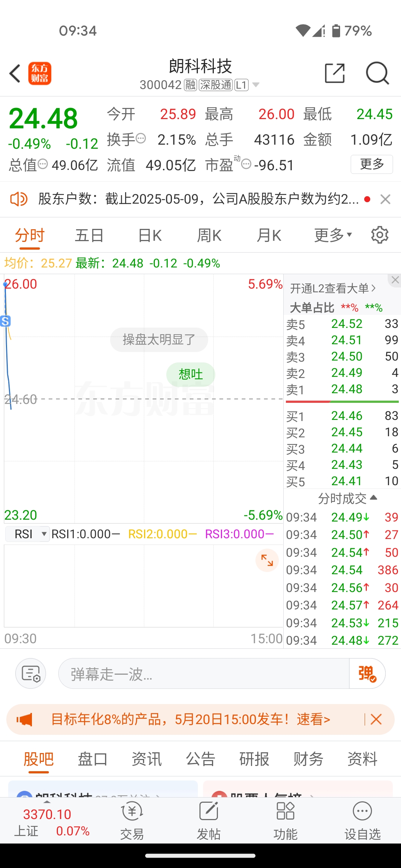Tap the speaker announcement icon
This screenshot has height=868, width=401.
coord(19,199)
